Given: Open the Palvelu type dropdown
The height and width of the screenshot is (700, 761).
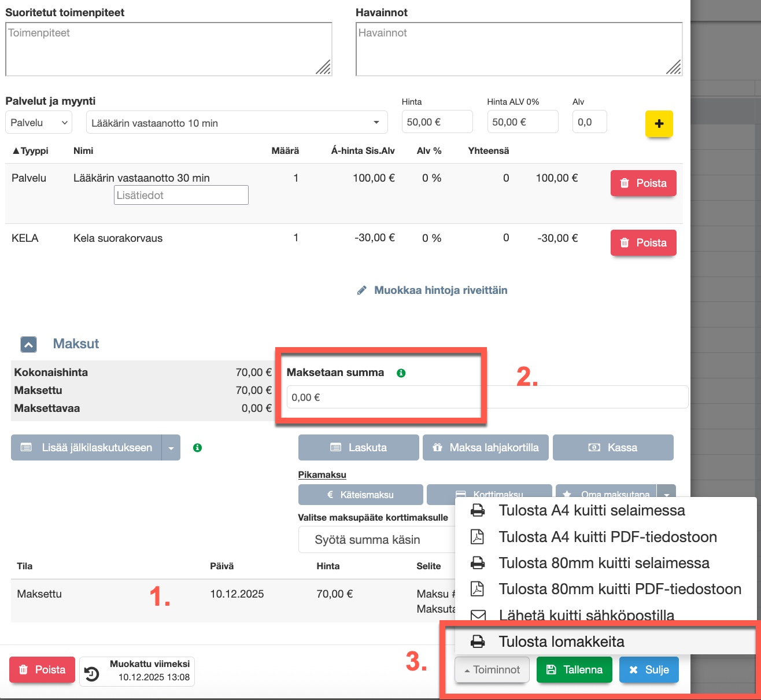Looking at the screenshot, I should [39, 123].
